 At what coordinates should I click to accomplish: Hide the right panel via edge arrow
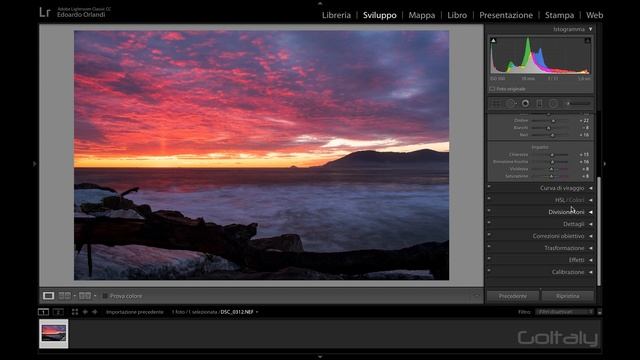tap(604, 164)
